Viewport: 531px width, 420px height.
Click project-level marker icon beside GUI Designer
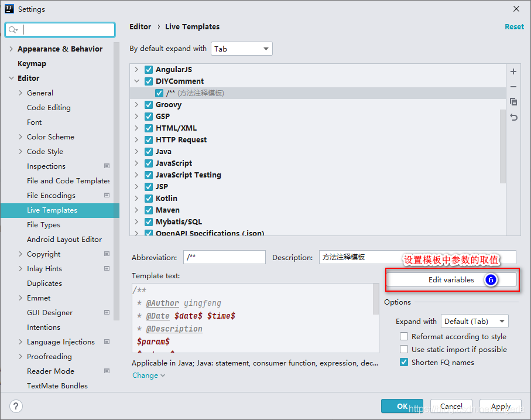(107, 312)
